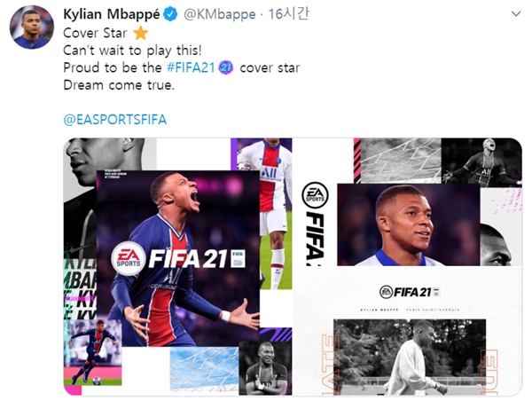Open the @EASPORTSFIFA mention link
Image resolution: width=532 pixels, height=401 pixels.
115,120
